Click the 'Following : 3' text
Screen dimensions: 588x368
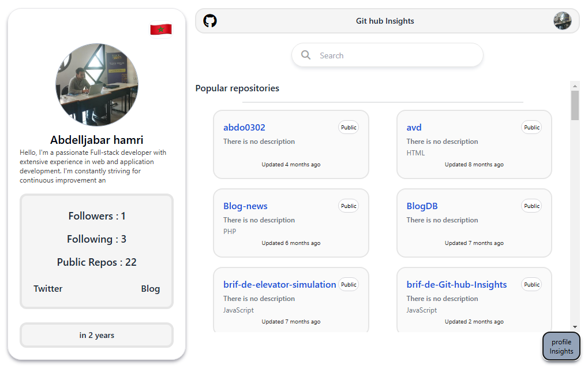97,239
